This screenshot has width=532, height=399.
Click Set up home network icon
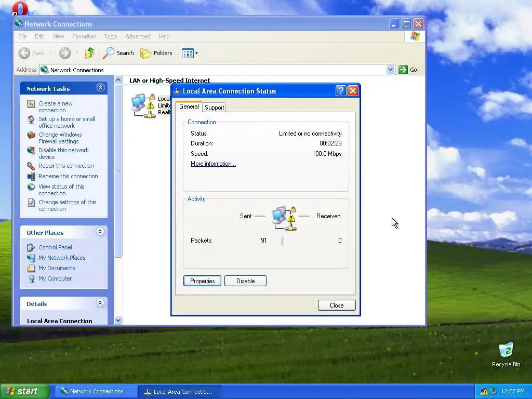pyautogui.click(x=31, y=119)
